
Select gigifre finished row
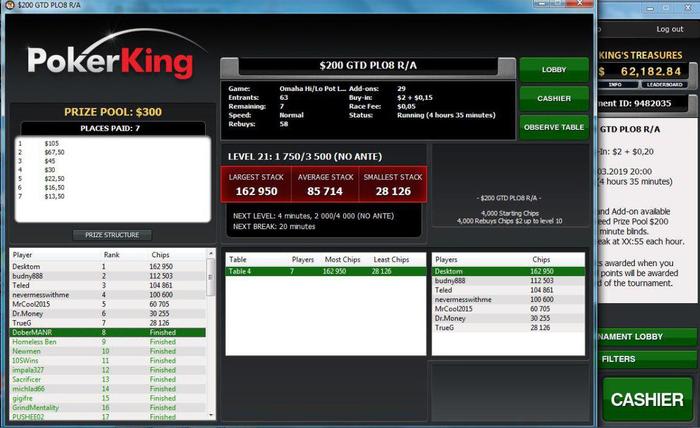108,398
